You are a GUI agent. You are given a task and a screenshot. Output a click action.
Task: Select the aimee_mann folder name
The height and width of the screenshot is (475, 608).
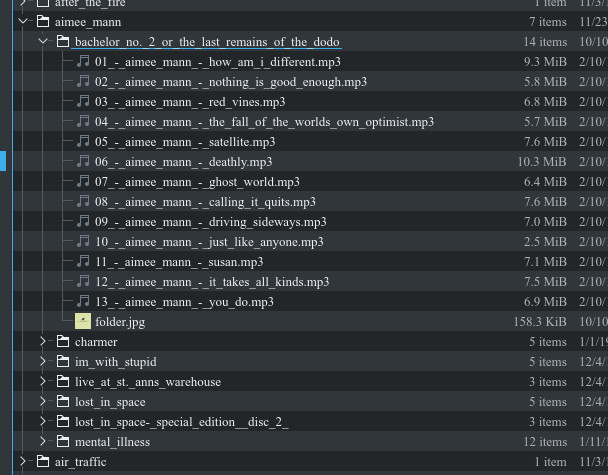point(88,22)
